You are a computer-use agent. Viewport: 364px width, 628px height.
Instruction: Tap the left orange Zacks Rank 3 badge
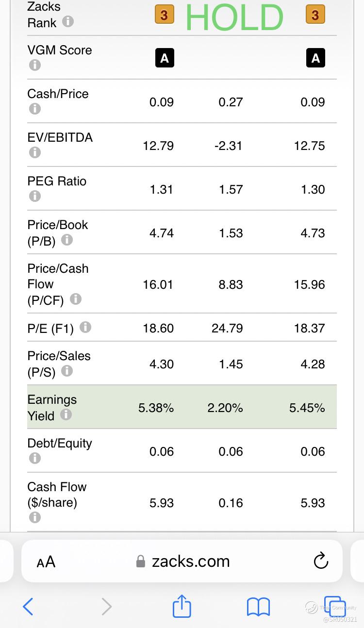click(164, 15)
